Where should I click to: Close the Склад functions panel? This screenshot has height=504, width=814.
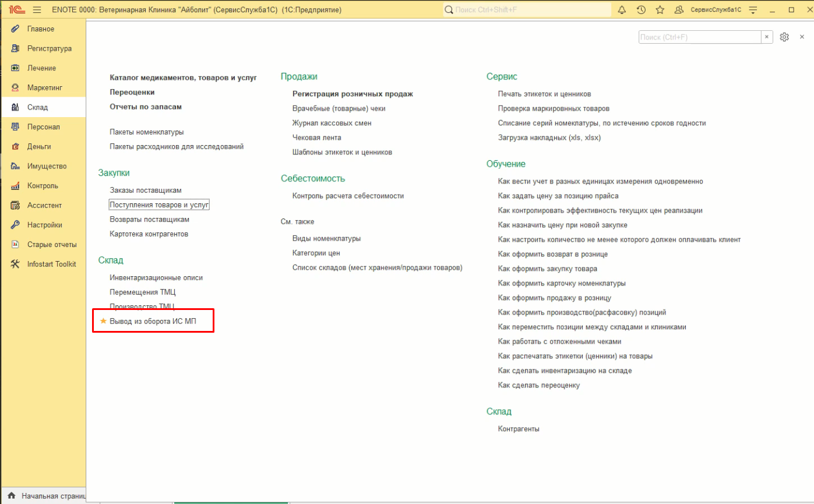pyautogui.click(x=802, y=37)
